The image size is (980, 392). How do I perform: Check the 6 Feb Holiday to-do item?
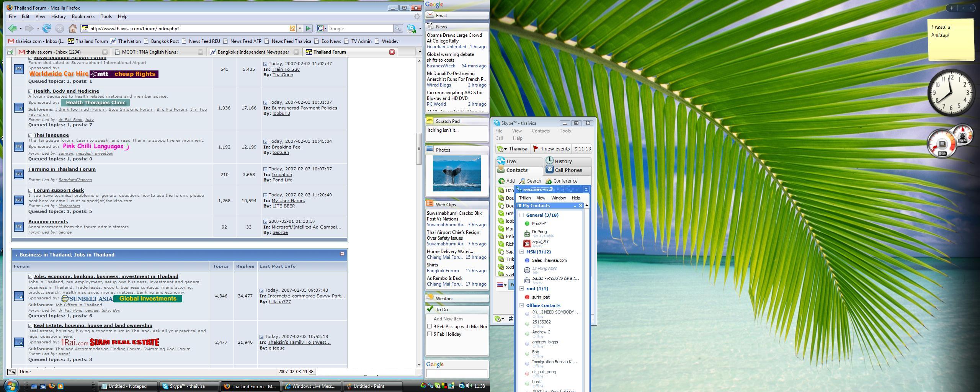[430, 334]
